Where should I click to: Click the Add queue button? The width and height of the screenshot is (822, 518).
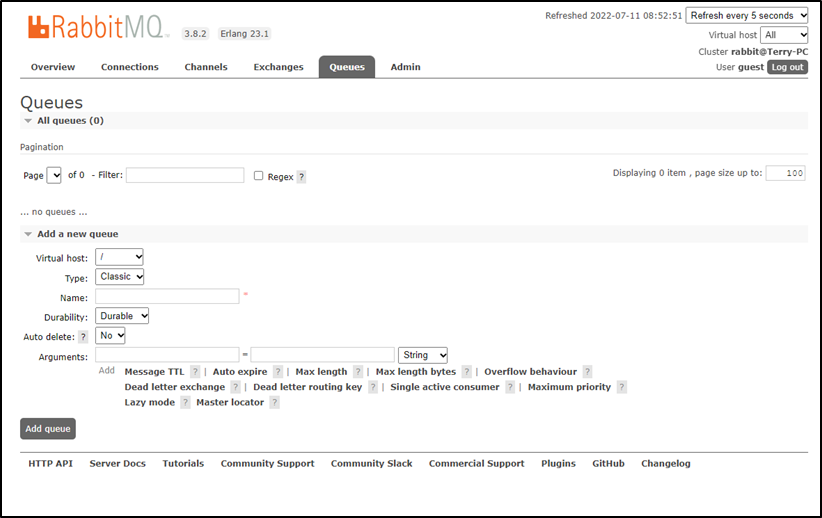(48, 429)
